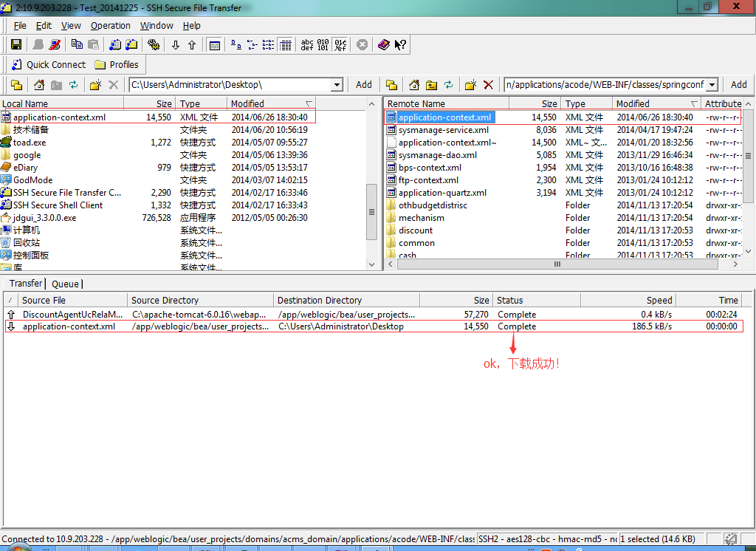756x551 pixels.
Task: Go to remote home folder icon
Action: click(414, 85)
